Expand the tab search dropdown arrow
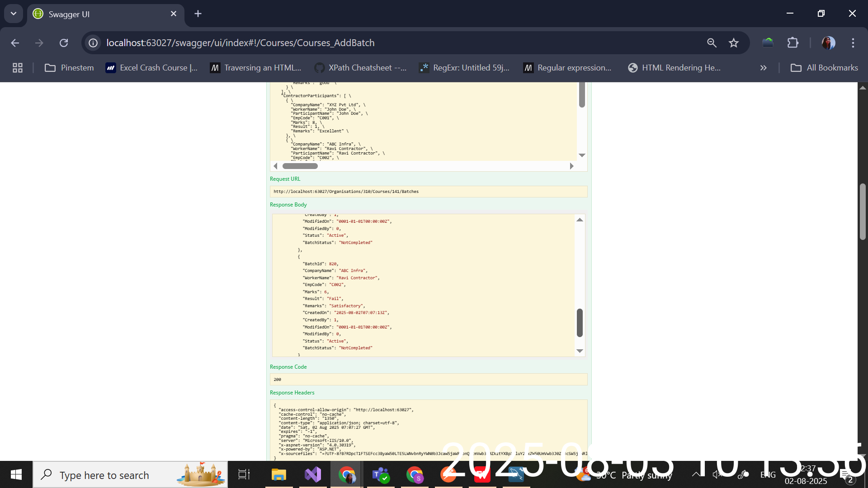The width and height of the screenshot is (868, 488). pyautogui.click(x=14, y=14)
